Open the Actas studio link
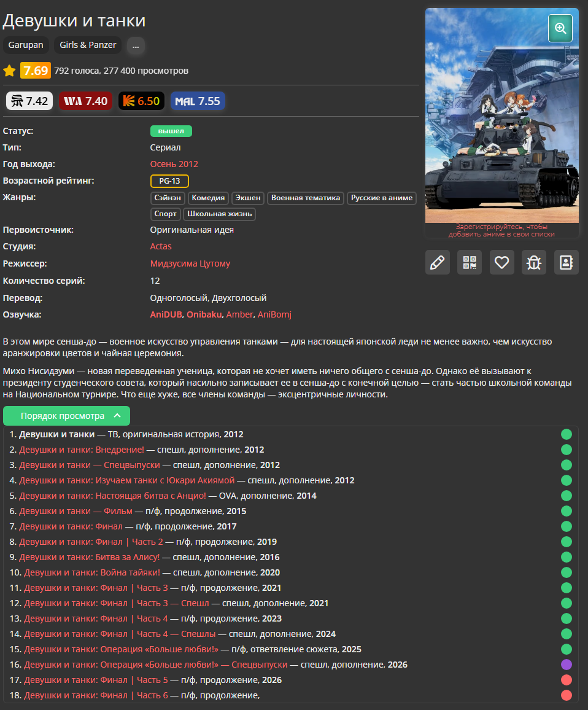Image resolution: width=588 pixels, height=710 pixels. click(x=161, y=246)
